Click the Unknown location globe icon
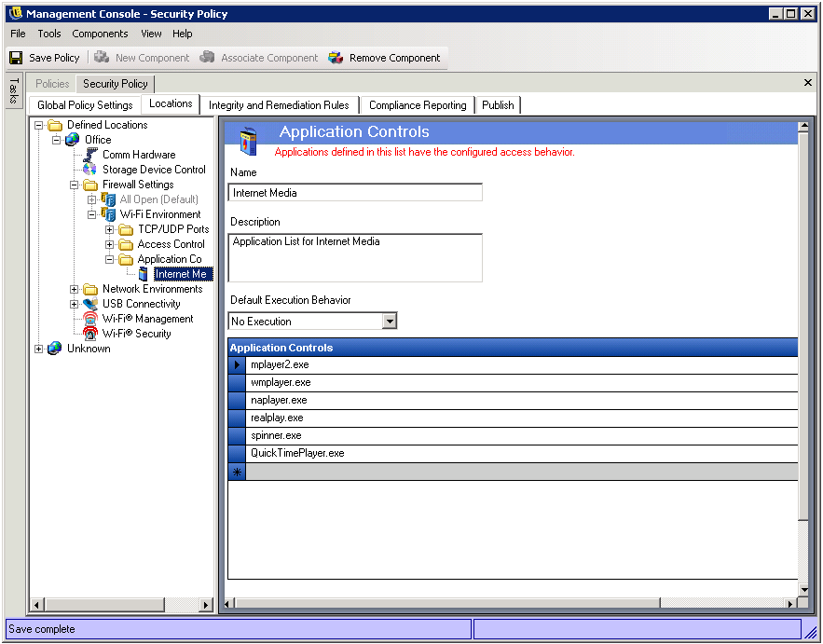 (x=55, y=349)
